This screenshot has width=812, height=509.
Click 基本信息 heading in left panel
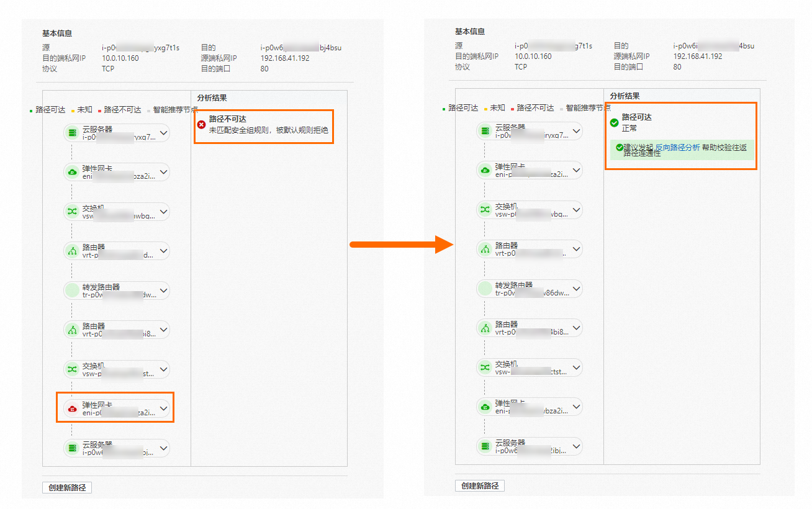tap(57, 34)
